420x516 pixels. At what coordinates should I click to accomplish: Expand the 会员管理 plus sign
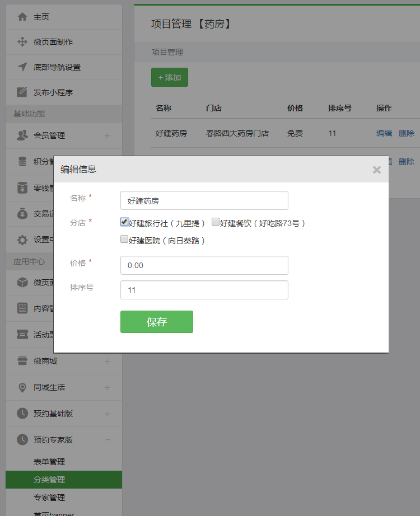pos(107,135)
